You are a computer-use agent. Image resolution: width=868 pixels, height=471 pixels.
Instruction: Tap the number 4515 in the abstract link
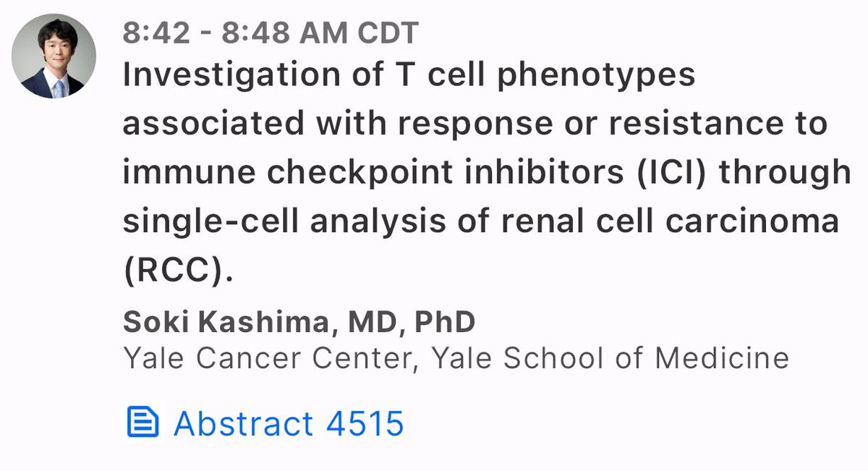365,424
